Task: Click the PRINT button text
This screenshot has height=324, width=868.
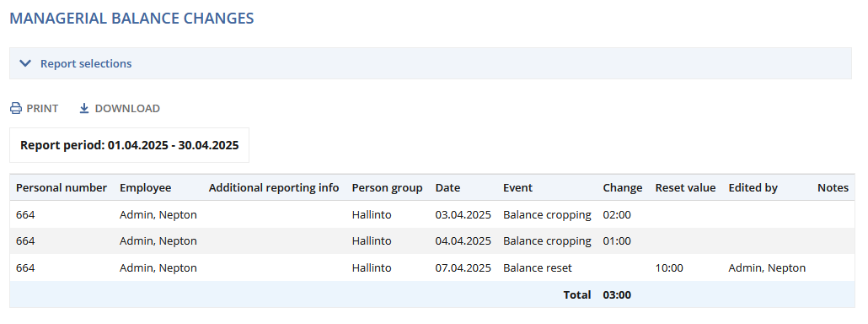Action: pos(42,109)
